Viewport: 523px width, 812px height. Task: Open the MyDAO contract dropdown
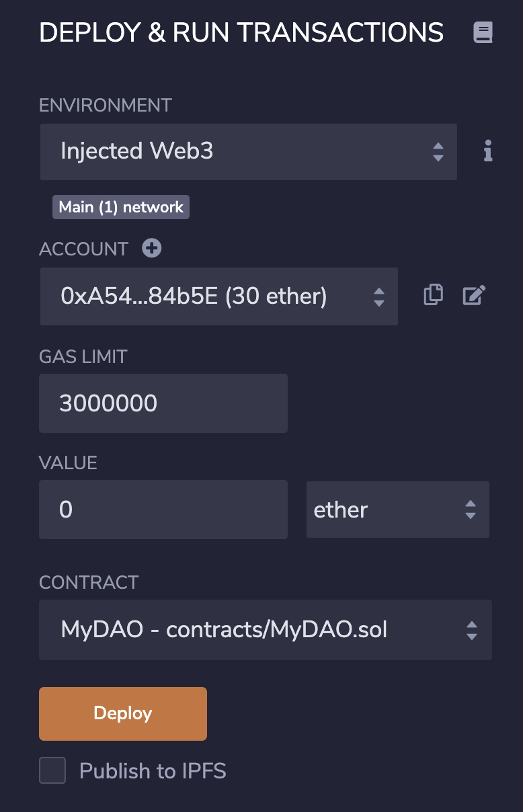(x=266, y=630)
